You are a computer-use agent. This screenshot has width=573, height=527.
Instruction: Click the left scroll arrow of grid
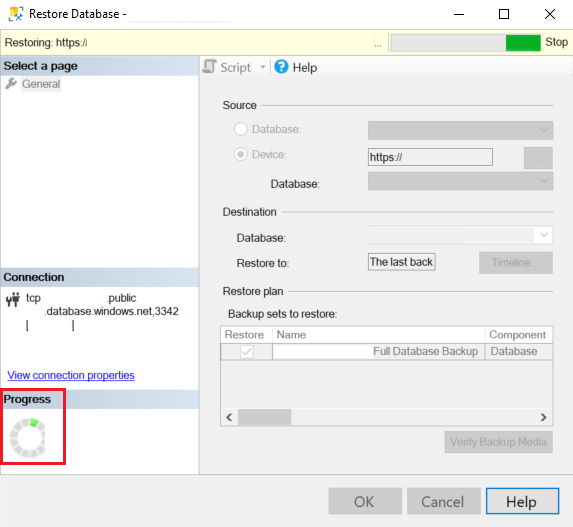click(x=229, y=417)
